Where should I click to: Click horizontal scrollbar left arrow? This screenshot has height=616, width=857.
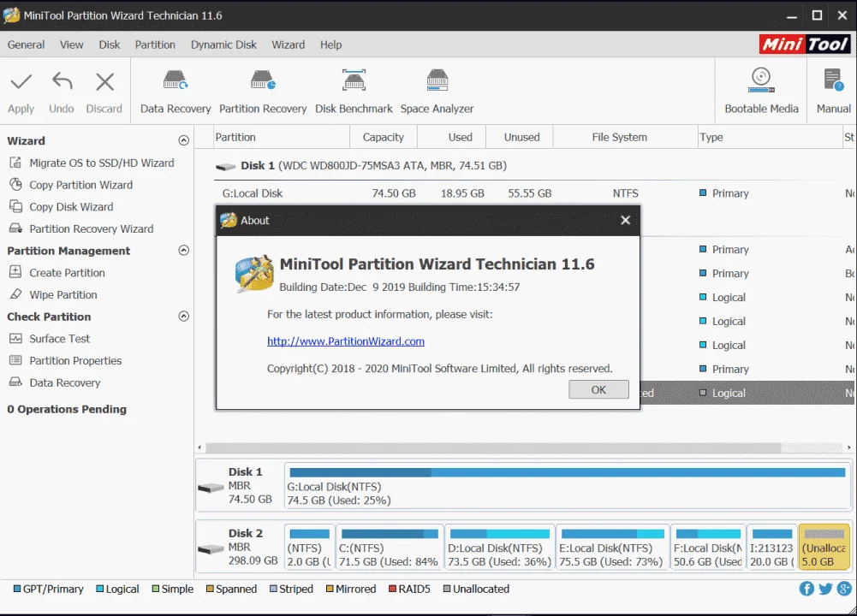(199, 447)
